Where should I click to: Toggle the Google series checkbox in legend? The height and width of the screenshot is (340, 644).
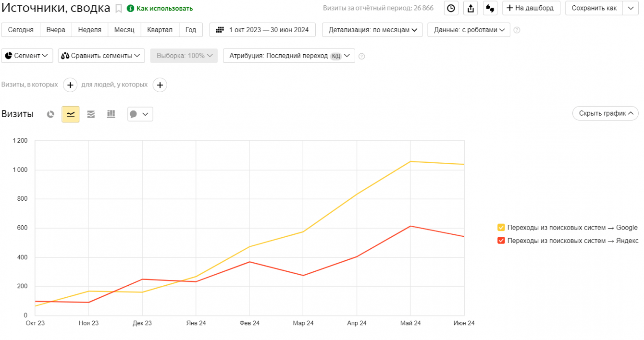tap(501, 228)
